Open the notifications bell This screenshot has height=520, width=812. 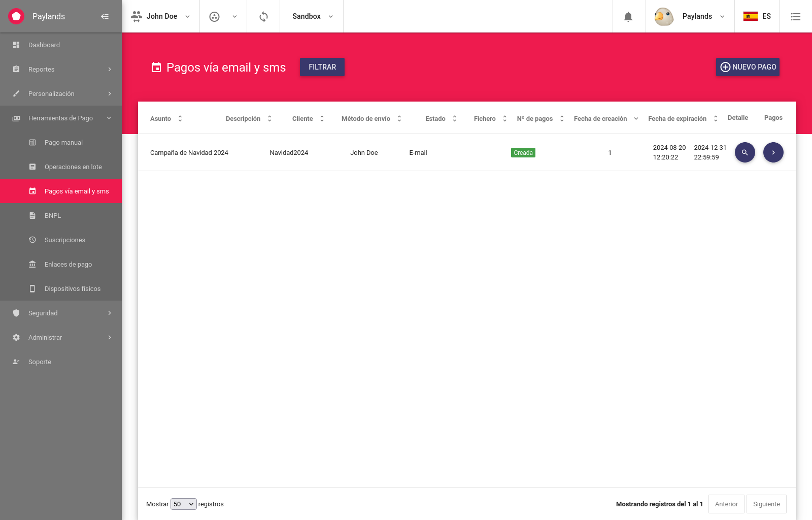pos(628,17)
